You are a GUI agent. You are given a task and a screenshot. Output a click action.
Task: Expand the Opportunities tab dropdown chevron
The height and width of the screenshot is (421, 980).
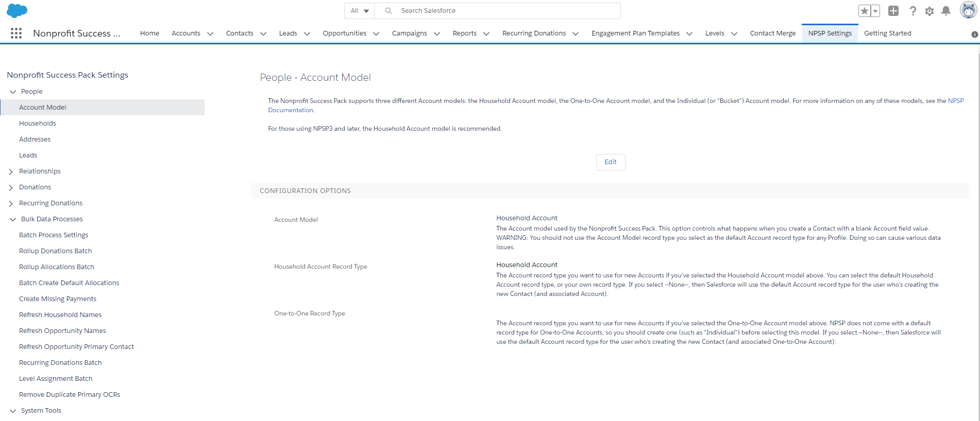[x=376, y=34]
